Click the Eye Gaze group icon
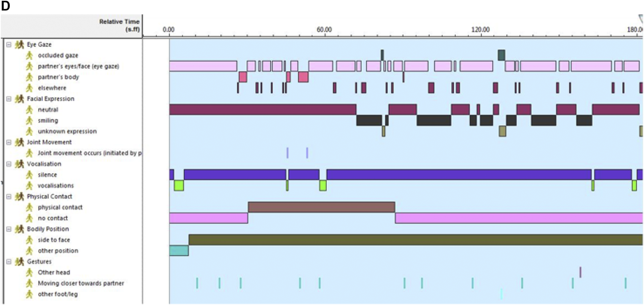The height and width of the screenshot is (305, 644). tap(19, 44)
